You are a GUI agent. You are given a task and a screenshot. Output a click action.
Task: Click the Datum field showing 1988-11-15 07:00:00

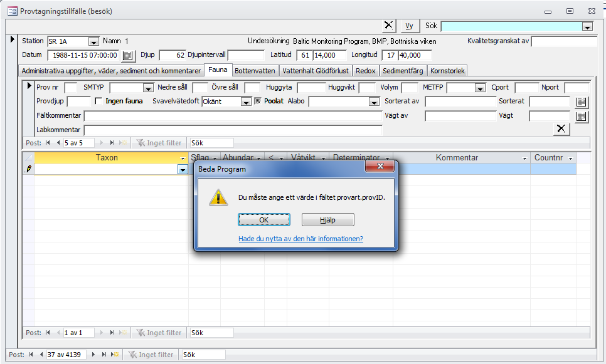click(84, 55)
